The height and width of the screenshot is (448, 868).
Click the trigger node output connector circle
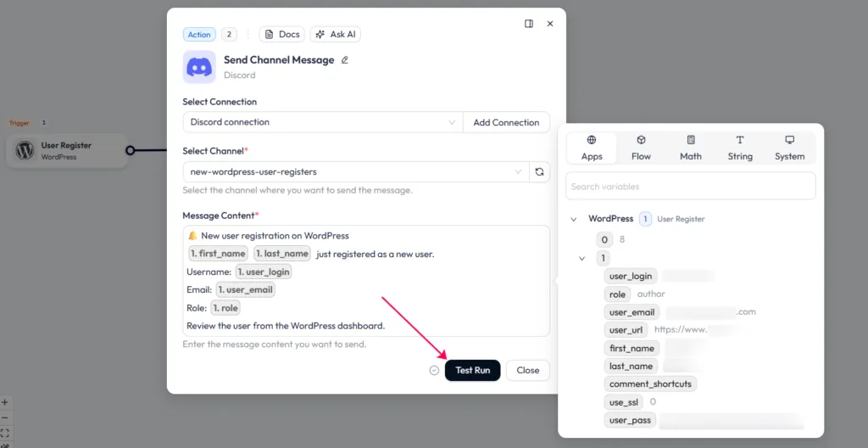pos(130,150)
